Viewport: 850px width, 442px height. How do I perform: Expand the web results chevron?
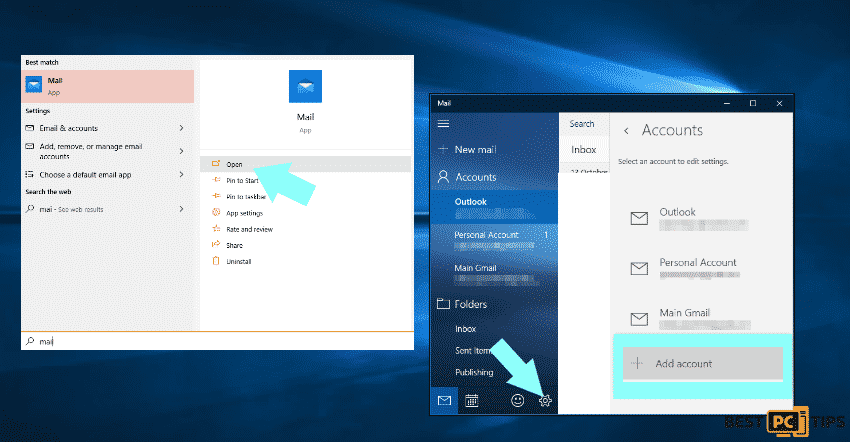pos(181,209)
